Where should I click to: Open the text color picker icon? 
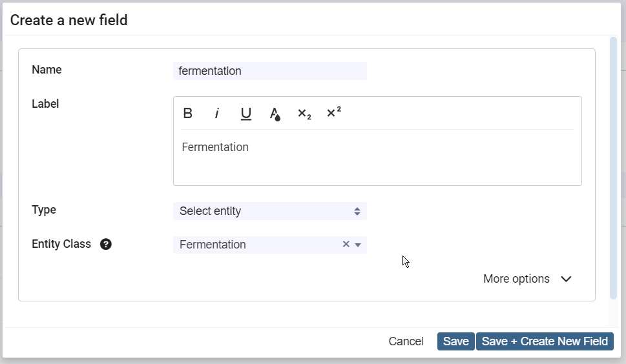click(275, 114)
